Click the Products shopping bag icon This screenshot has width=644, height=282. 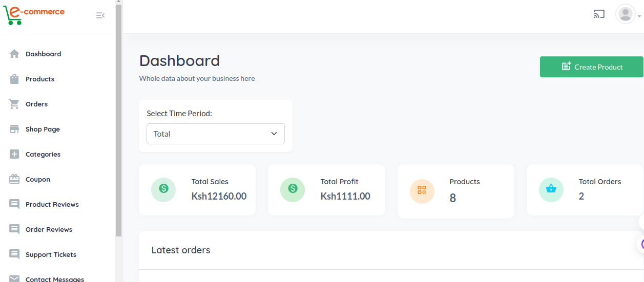14,79
